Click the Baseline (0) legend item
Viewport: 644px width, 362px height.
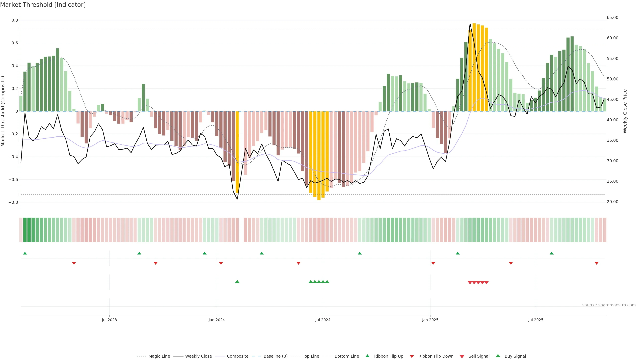(x=276, y=356)
